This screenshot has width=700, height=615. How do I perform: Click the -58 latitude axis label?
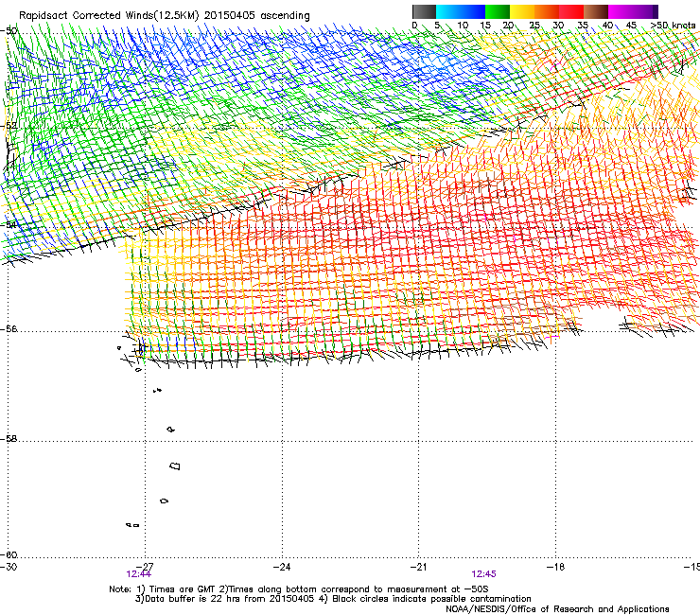(9, 439)
